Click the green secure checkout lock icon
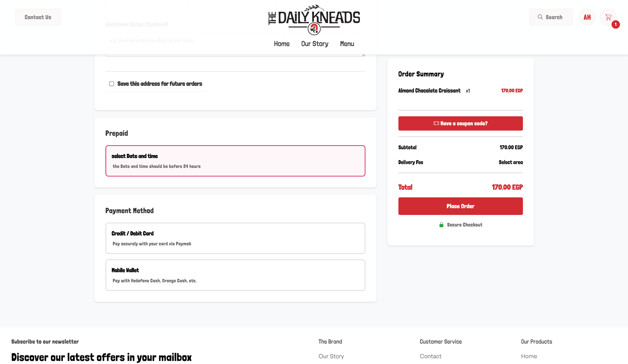The width and height of the screenshot is (628, 364). point(441,225)
